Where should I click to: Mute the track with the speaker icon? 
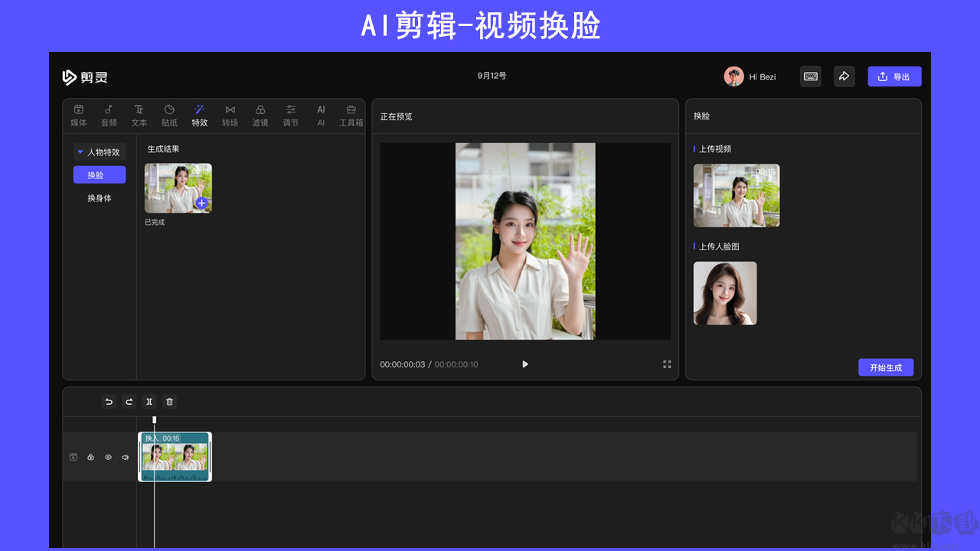click(x=125, y=457)
